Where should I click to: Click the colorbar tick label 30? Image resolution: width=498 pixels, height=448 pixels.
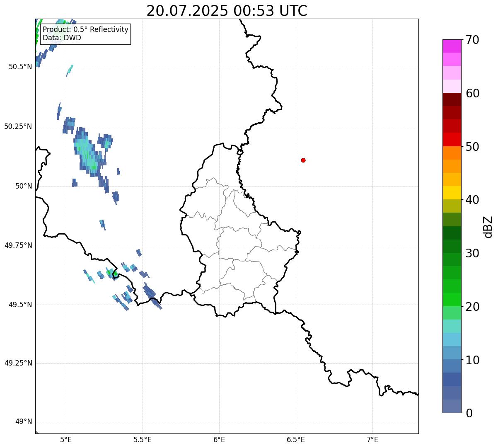click(472, 253)
